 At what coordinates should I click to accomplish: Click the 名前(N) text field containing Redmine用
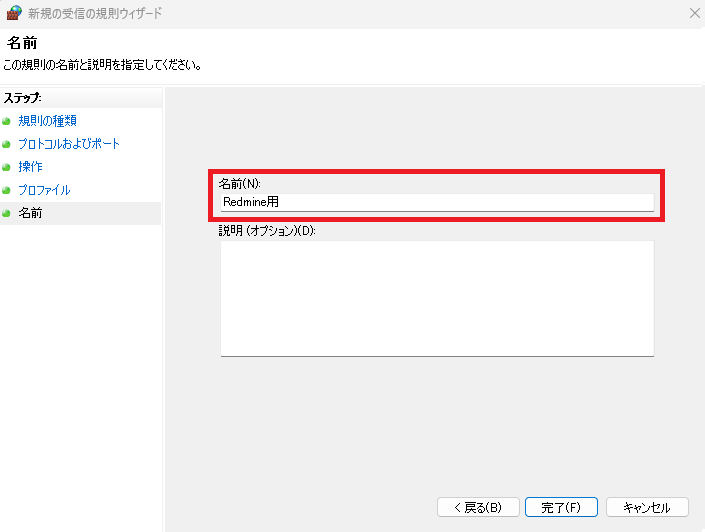tap(437, 202)
